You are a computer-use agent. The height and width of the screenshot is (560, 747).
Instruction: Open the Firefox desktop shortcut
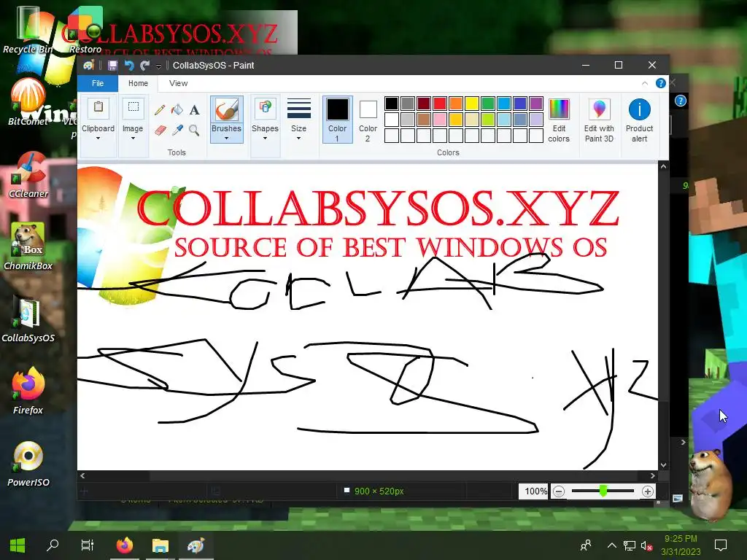28,391
